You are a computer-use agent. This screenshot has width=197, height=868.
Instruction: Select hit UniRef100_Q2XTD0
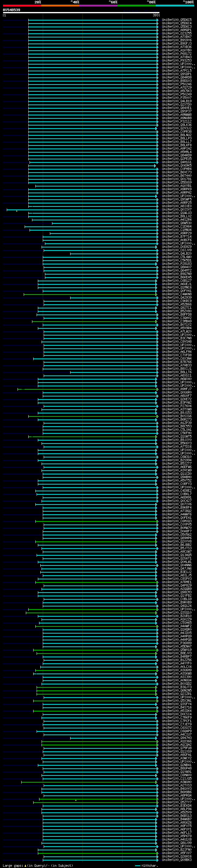pos(177,104)
